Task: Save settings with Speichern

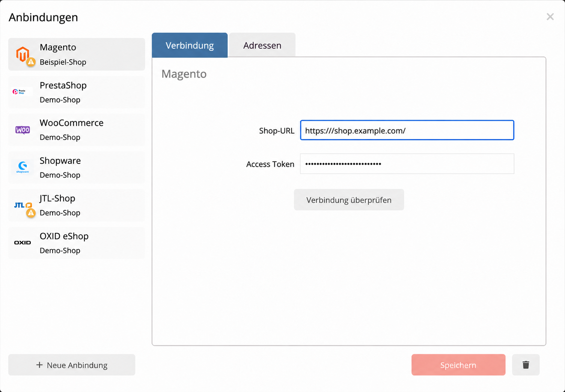Action: 458,365
